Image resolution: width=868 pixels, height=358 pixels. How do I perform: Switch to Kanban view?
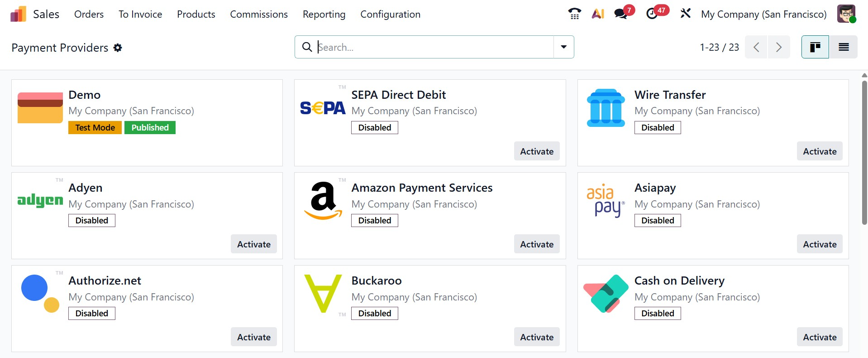(815, 47)
